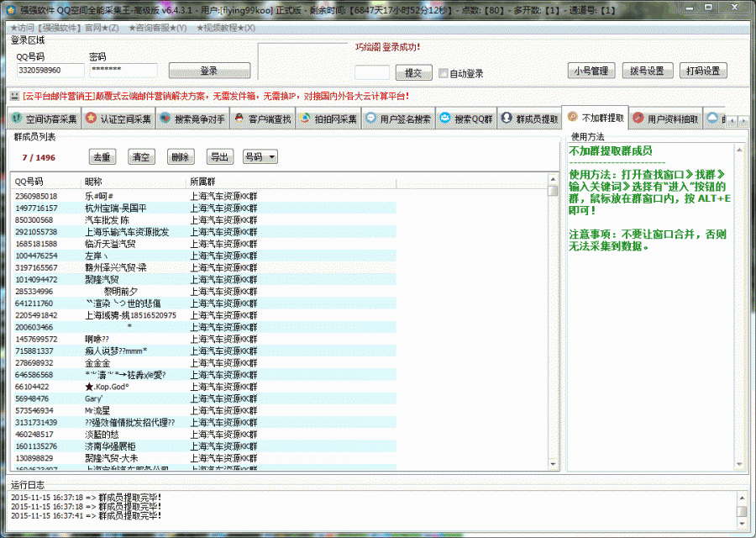The height and width of the screenshot is (538, 756).
Task: Open 官网 menu item
Action: [65, 28]
